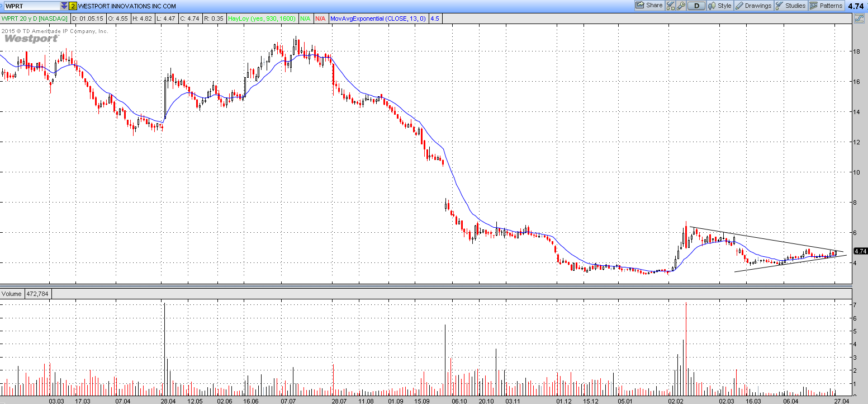Click the 4.74 last price at top right
Viewport: 868px width, 404px height.
(x=856, y=6)
